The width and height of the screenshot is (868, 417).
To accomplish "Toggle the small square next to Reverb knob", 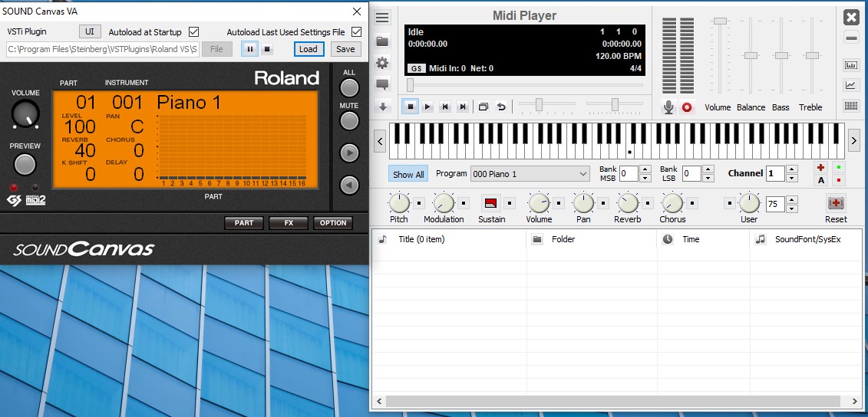I will (x=648, y=203).
